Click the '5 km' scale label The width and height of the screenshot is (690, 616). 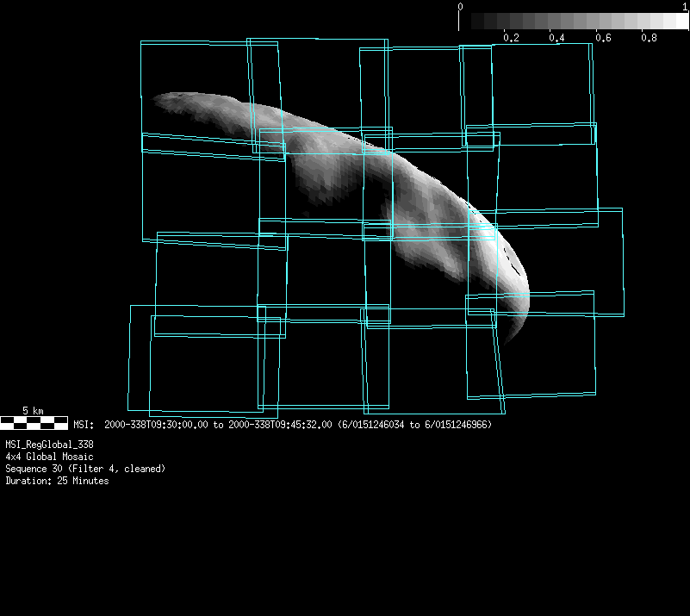[x=34, y=410]
